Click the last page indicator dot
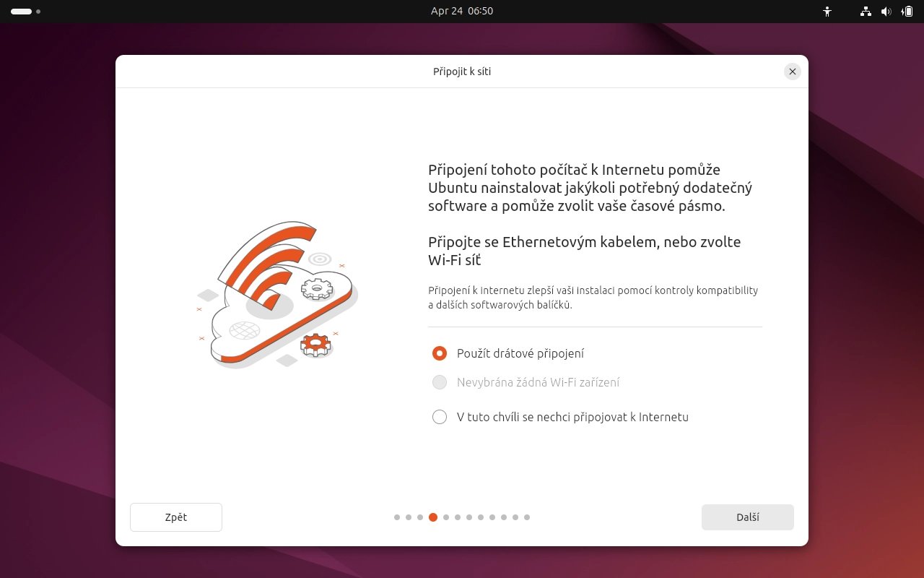This screenshot has height=578, width=924. [527, 517]
